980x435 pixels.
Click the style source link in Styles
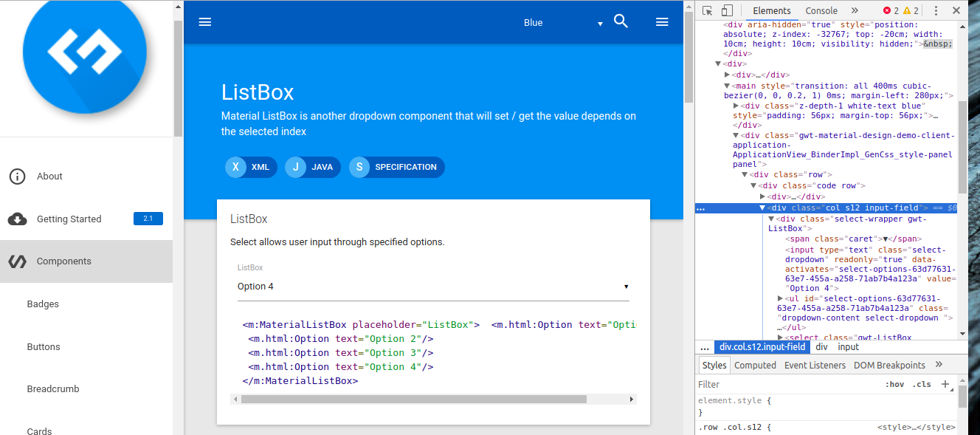[x=917, y=427]
